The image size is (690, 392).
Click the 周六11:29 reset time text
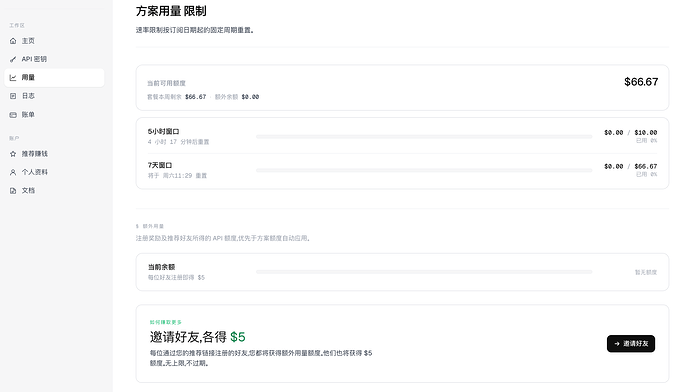tap(177, 176)
